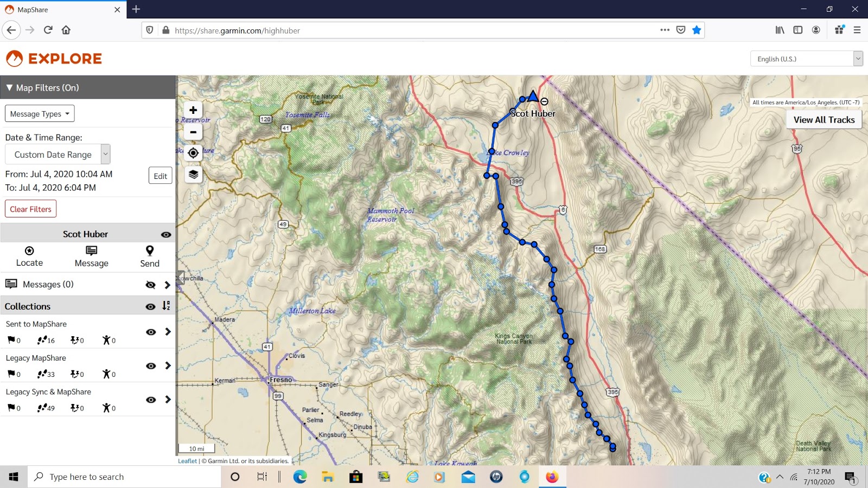Open the Message Types dropdown
The image size is (868, 488).
tap(40, 114)
